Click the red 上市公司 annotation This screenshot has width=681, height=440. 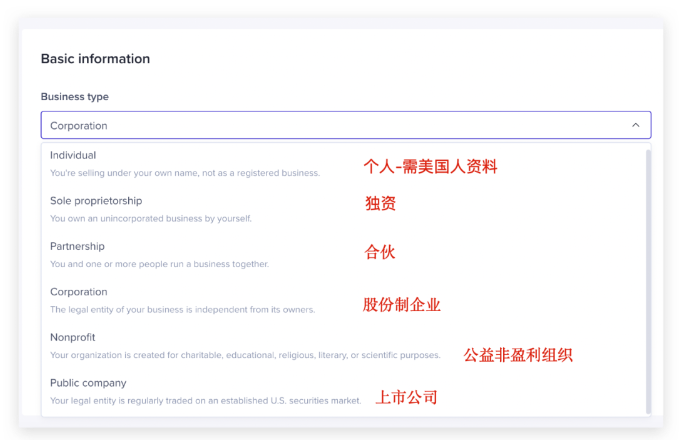pyautogui.click(x=406, y=397)
